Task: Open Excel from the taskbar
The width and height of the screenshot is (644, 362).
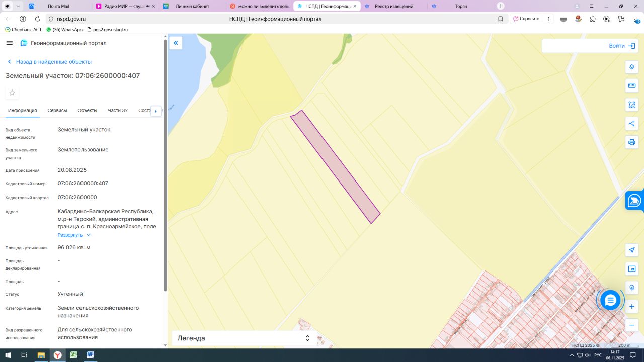Action: (x=74, y=355)
